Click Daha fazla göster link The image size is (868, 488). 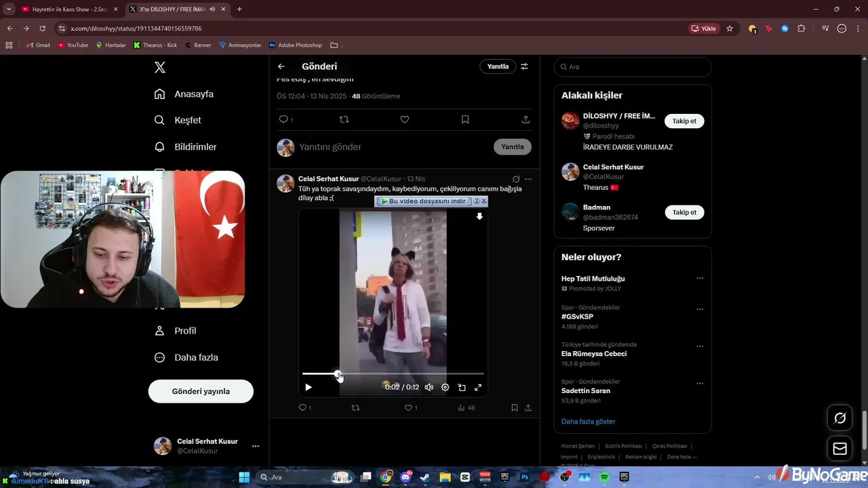[588, 422]
